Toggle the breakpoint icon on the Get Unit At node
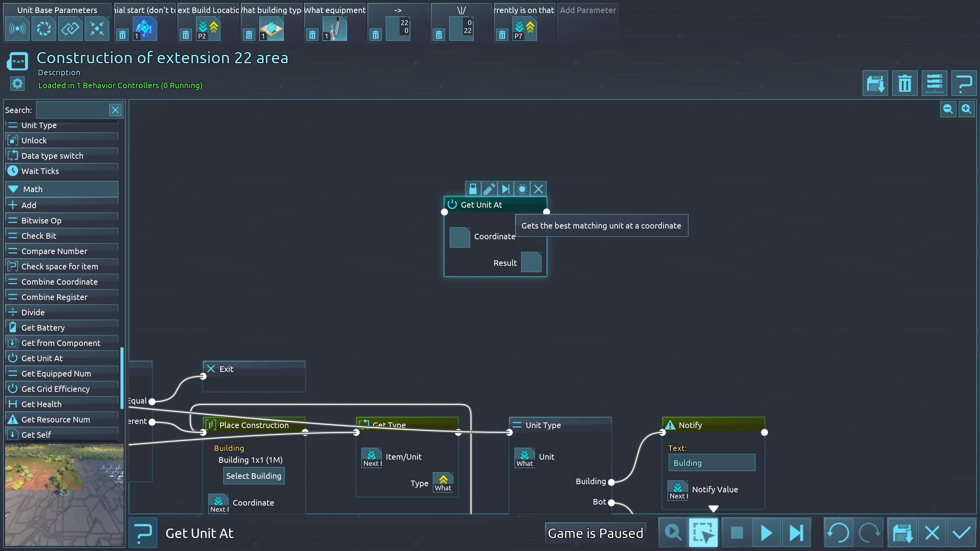This screenshot has width=980, height=551. coord(522,189)
